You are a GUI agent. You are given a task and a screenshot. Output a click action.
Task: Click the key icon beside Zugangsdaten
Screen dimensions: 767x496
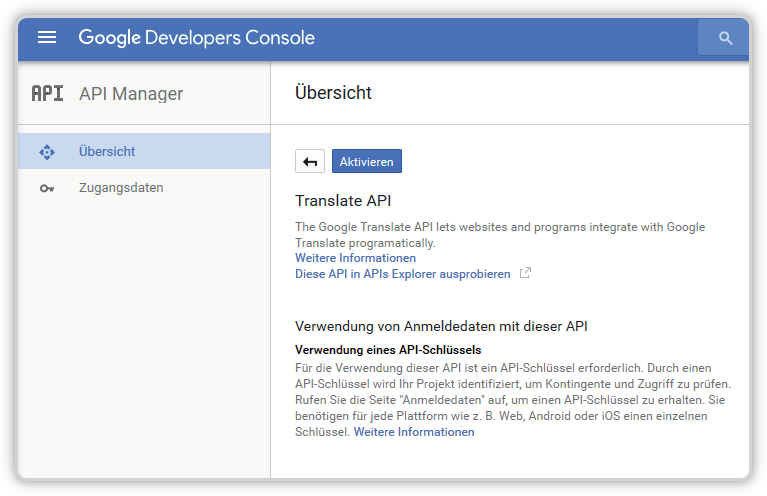[47, 188]
